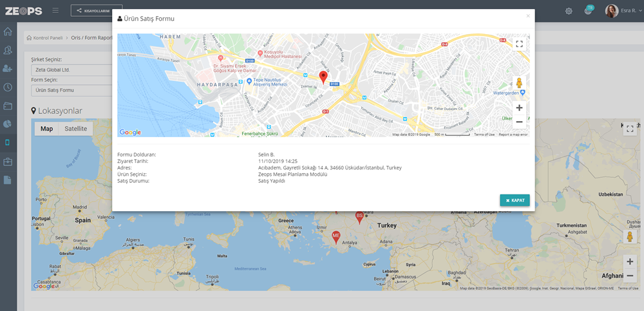Click the document file icon in sidebar
This screenshot has width=644, height=311.
pos(7,180)
